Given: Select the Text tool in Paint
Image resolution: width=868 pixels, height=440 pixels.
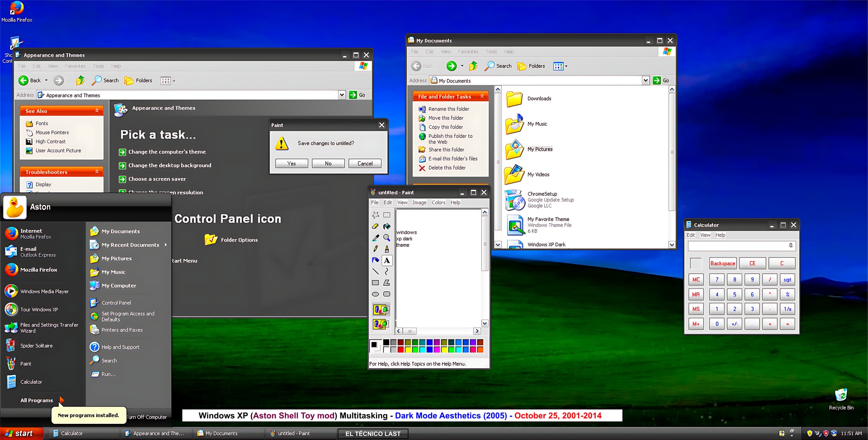Looking at the screenshot, I should pyautogui.click(x=387, y=260).
